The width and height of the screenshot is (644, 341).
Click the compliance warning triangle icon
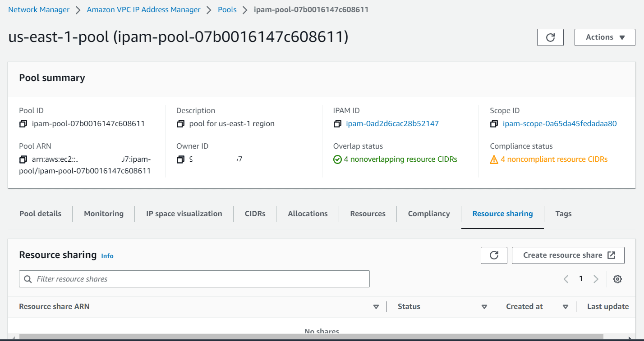(x=494, y=159)
